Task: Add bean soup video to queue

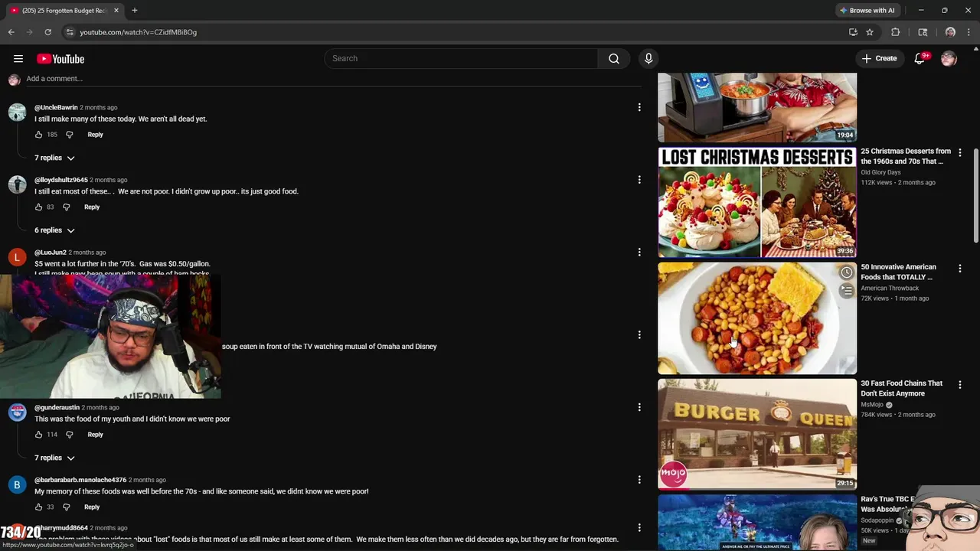Action: pos(846,291)
